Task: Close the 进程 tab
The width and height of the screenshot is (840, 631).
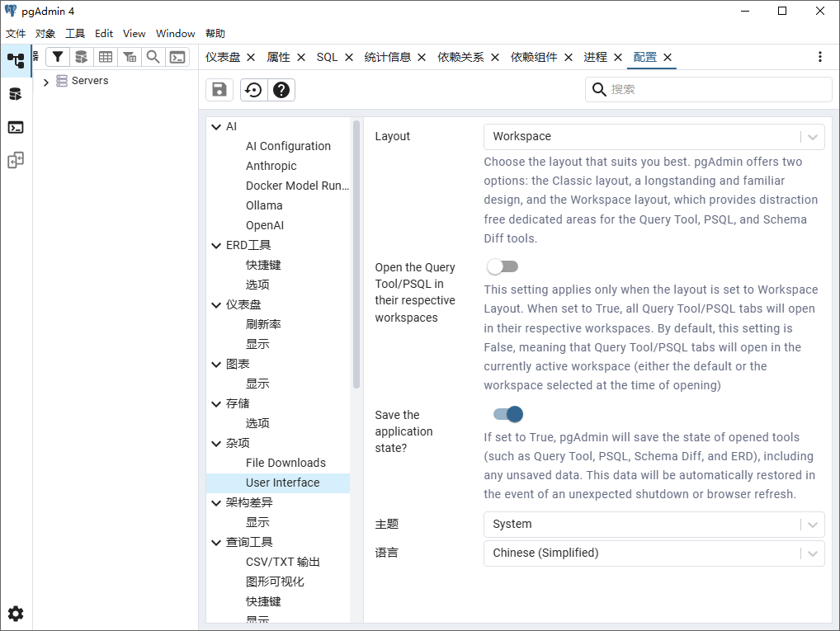Action: 618,57
